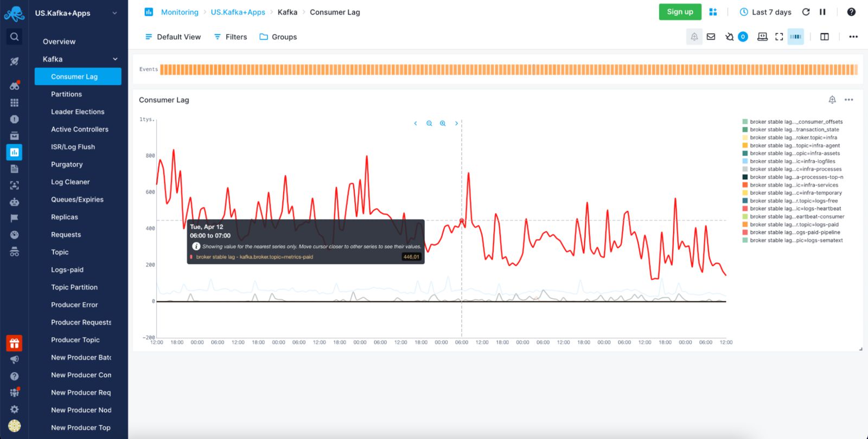Screen dimensions: 868x439
Task: Toggle split-screen layout view
Action: 825,37
